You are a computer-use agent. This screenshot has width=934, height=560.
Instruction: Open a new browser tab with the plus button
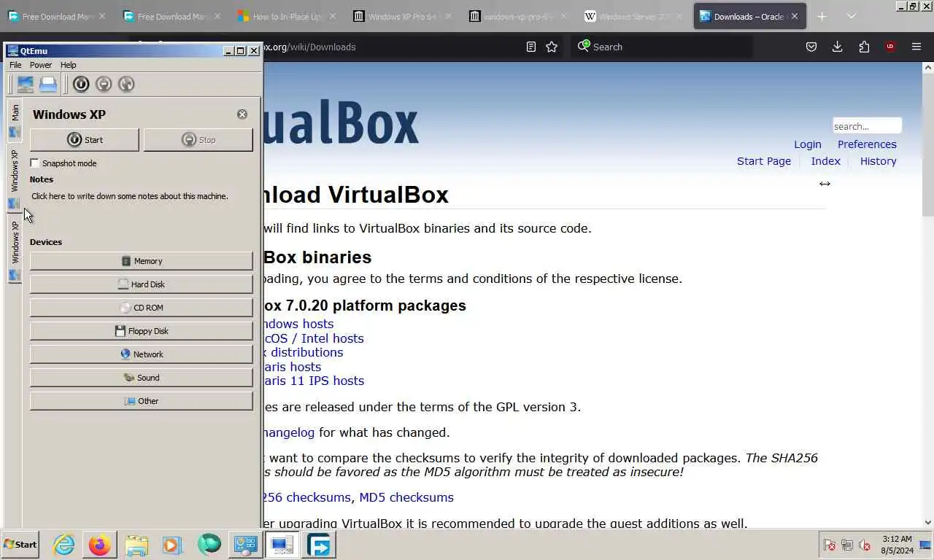(x=822, y=16)
